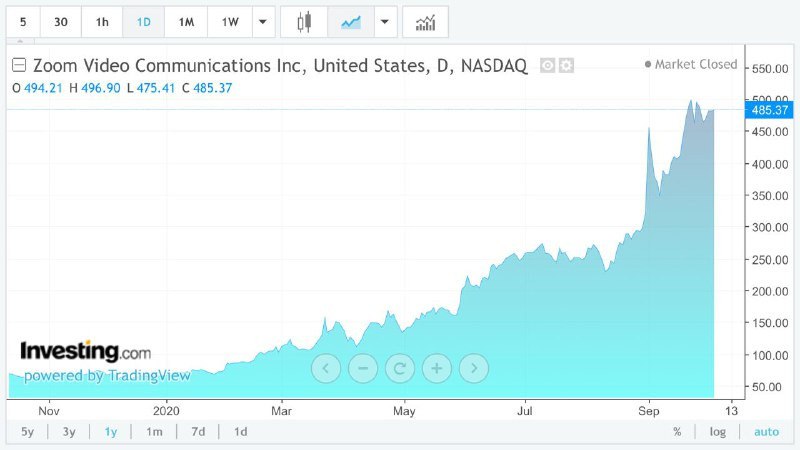Open chart style dropdown arrow
The height and width of the screenshot is (450, 800).
(385, 22)
